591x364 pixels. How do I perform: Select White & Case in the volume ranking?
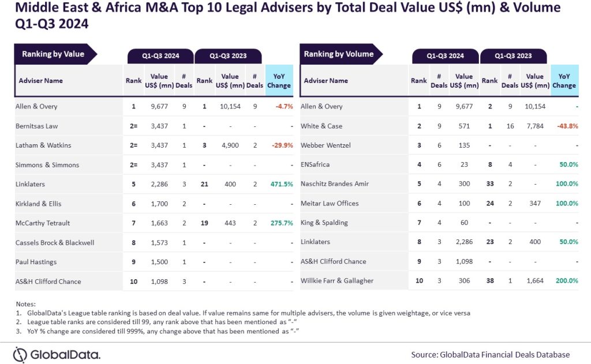point(322,126)
